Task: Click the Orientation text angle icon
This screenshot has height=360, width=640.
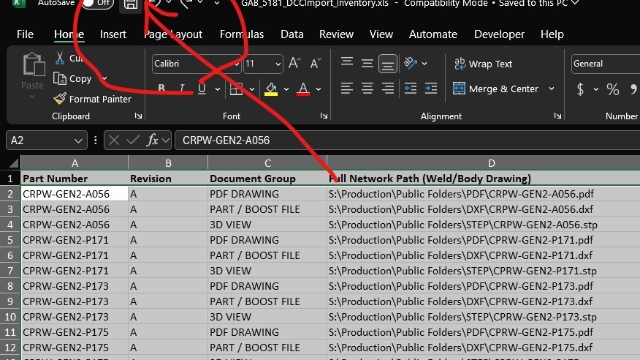Action: coord(410,63)
